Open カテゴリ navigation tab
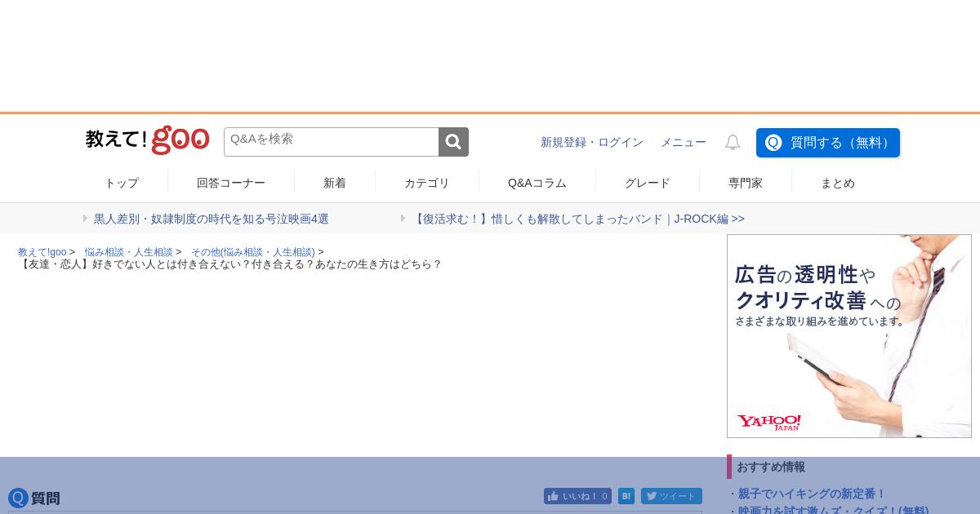The height and width of the screenshot is (514, 980). 427,183
